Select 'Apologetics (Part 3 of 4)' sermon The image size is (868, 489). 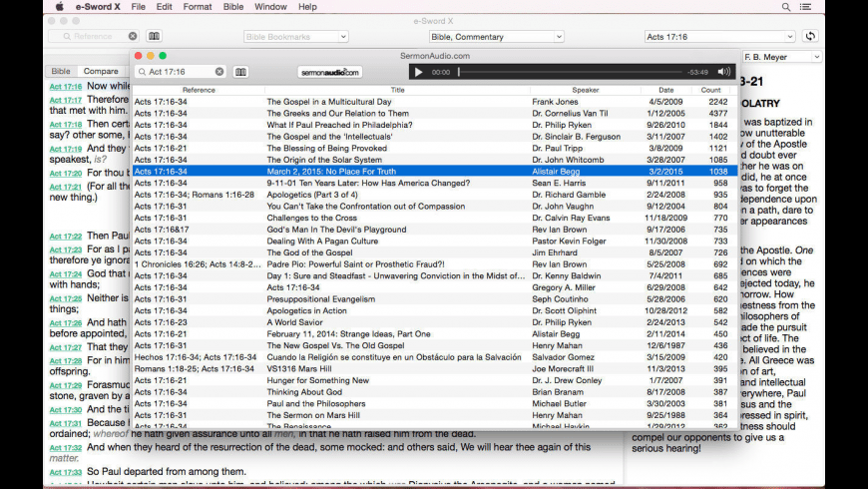pyautogui.click(x=435, y=195)
